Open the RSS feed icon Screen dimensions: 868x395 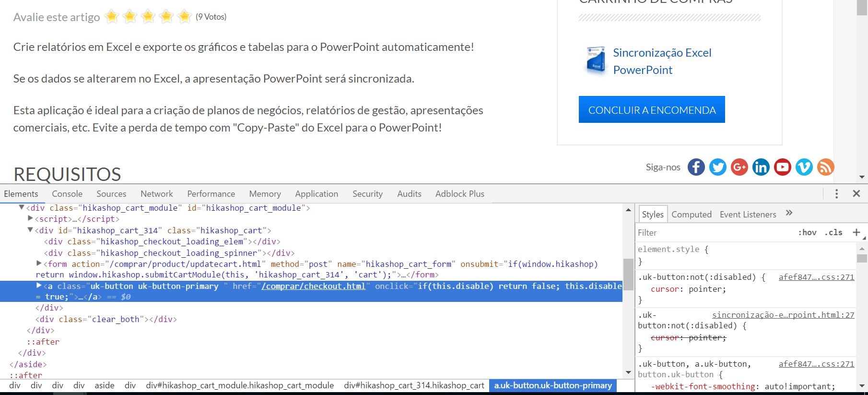[x=825, y=167]
